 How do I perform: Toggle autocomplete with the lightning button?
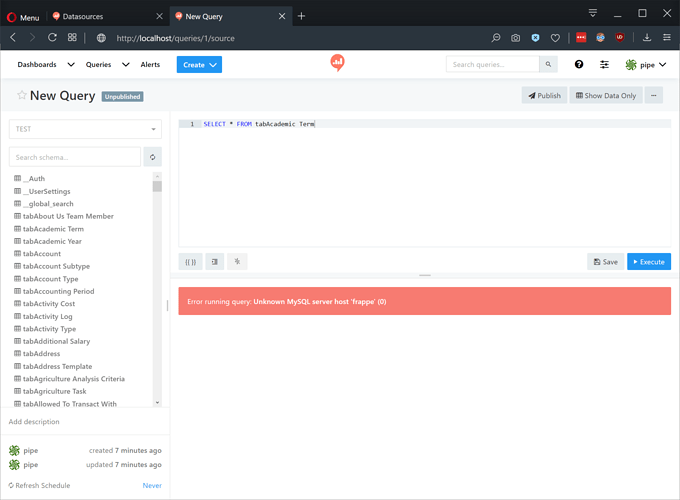(x=237, y=261)
